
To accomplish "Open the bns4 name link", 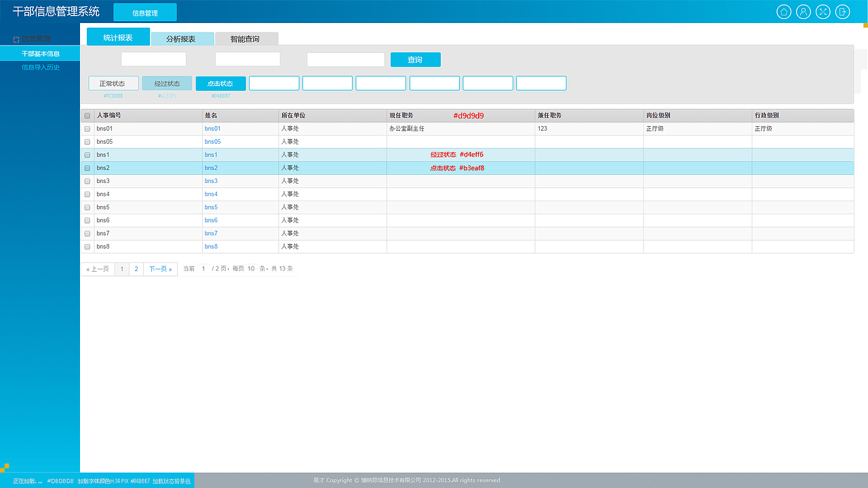I will [211, 195].
